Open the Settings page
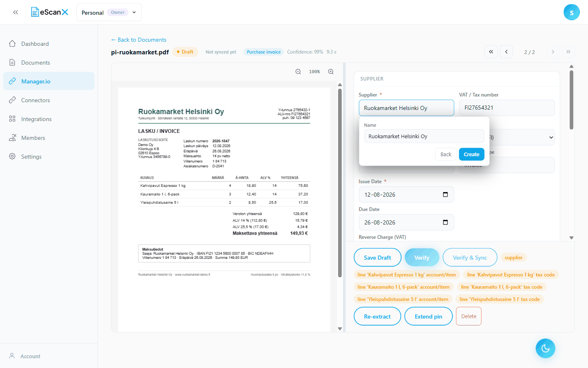 tap(49, 157)
